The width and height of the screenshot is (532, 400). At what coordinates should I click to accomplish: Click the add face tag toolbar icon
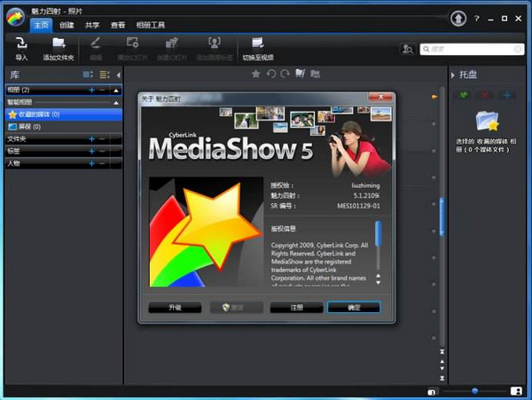coord(215,43)
